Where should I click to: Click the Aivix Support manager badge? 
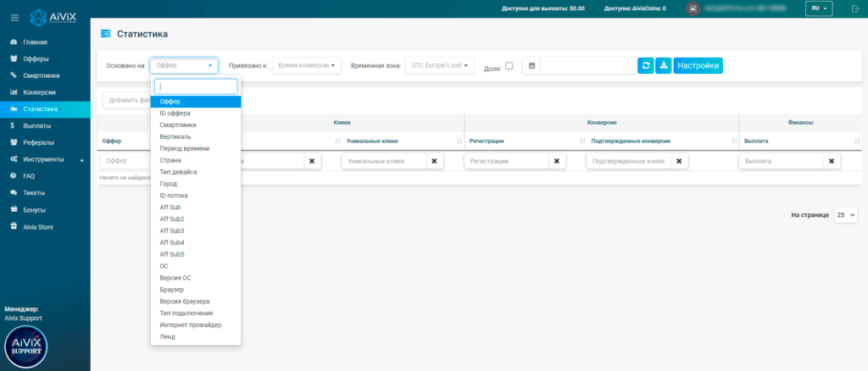25,347
